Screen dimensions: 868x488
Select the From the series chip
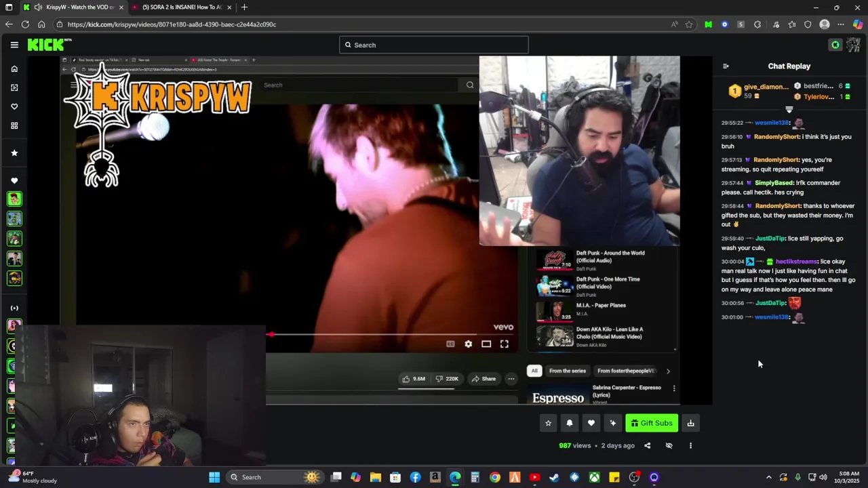pos(568,371)
